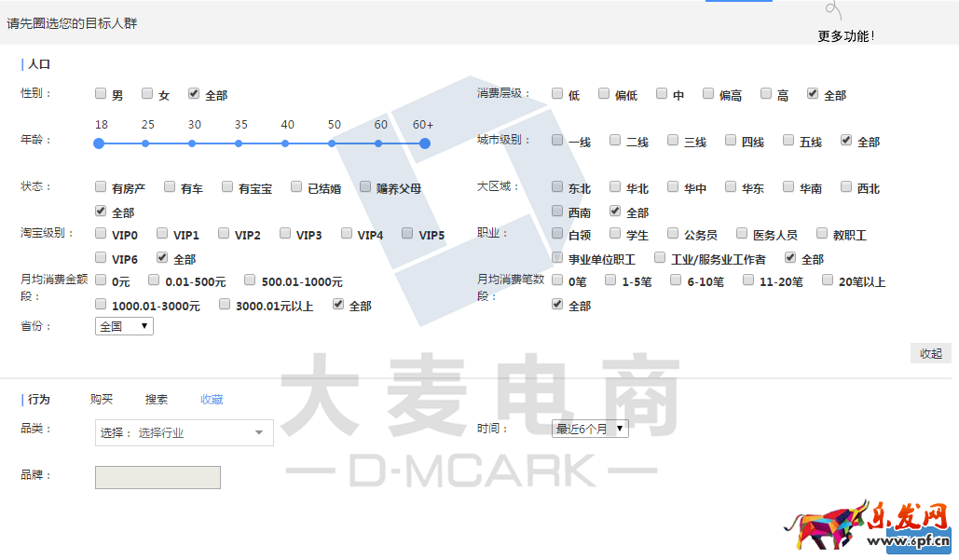This screenshot has width=959, height=560.
Task: Uncheck 全部 in the 城市级别 row
Action: [846, 140]
